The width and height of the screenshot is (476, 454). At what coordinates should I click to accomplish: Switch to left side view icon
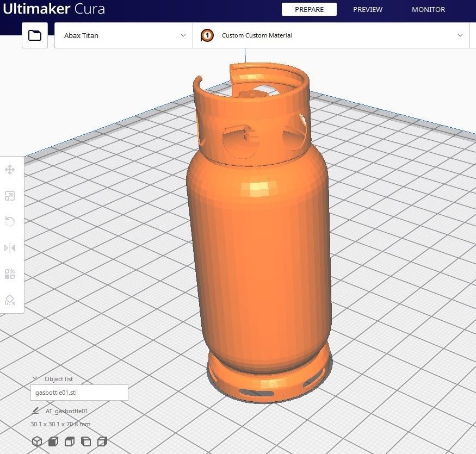pos(86,441)
